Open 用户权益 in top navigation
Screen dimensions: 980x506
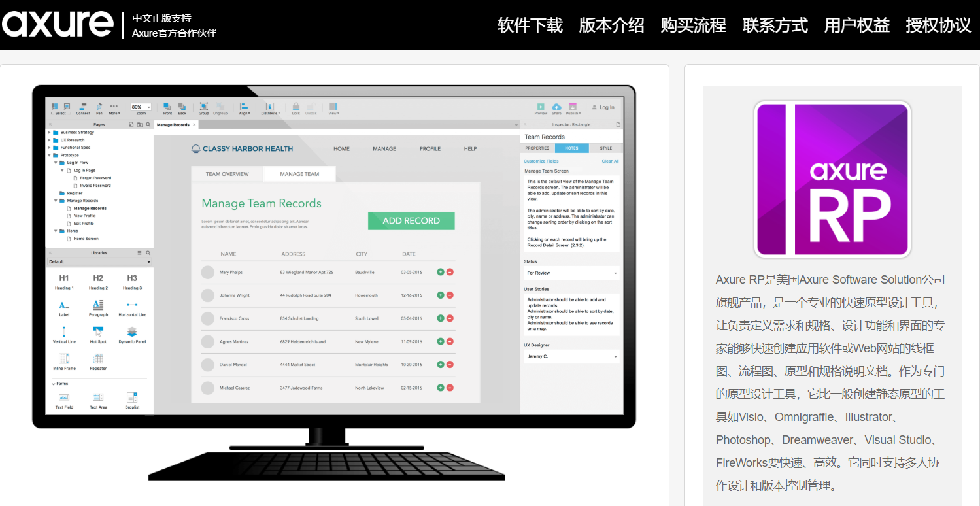857,25
